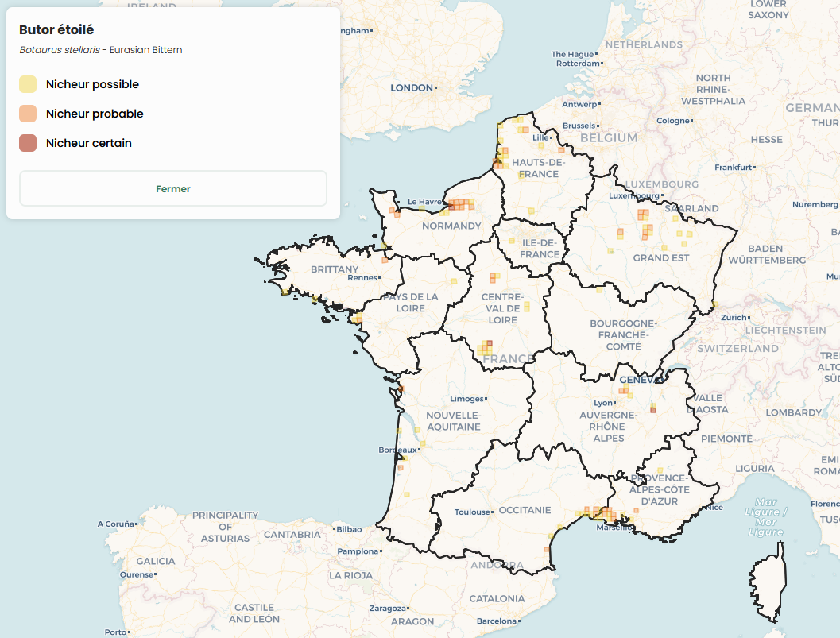This screenshot has width=840, height=638.
Task: Click the Fermer button
Action: [173, 189]
